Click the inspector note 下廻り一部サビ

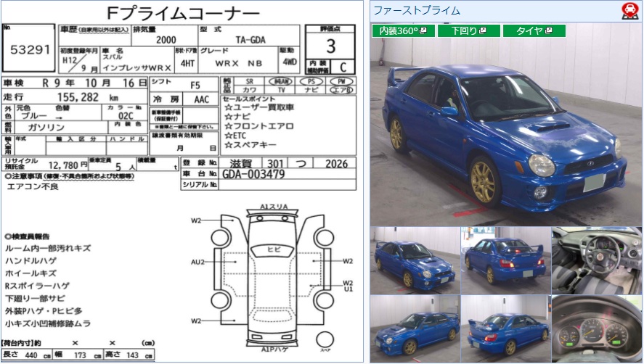click(x=35, y=298)
